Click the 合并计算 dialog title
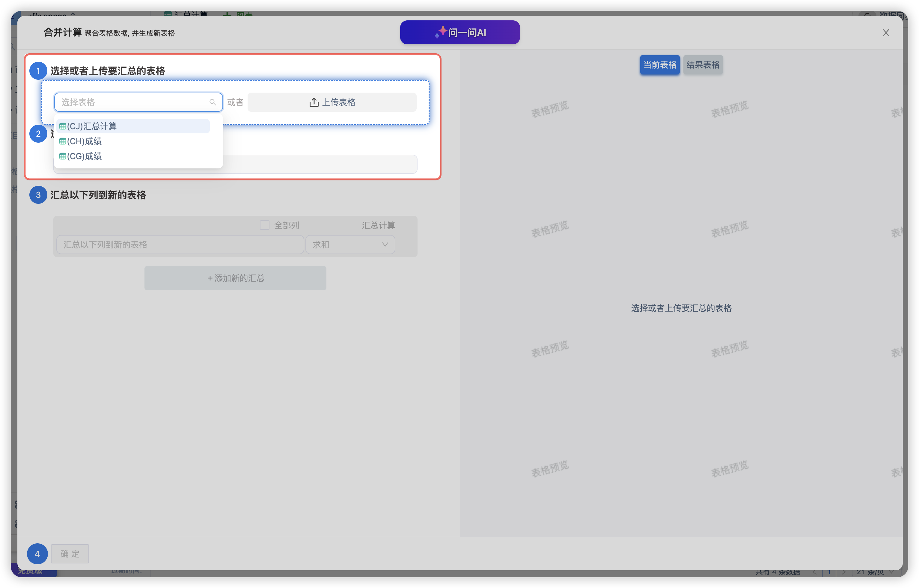Screen dimensions: 919x588 (63, 32)
